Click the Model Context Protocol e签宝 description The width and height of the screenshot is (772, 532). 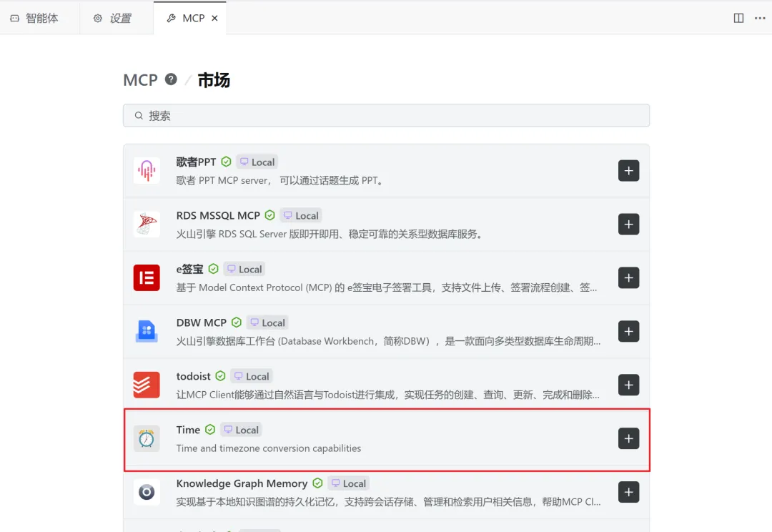tap(387, 287)
